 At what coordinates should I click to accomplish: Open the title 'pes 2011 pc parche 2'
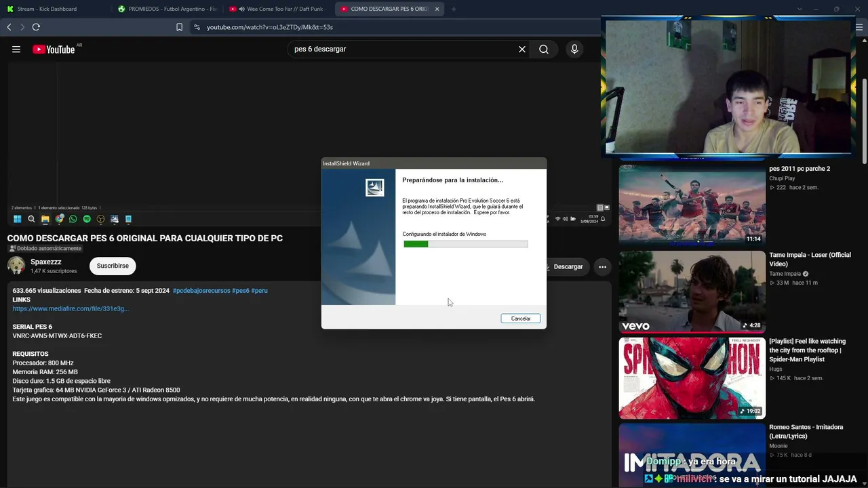pyautogui.click(x=800, y=169)
